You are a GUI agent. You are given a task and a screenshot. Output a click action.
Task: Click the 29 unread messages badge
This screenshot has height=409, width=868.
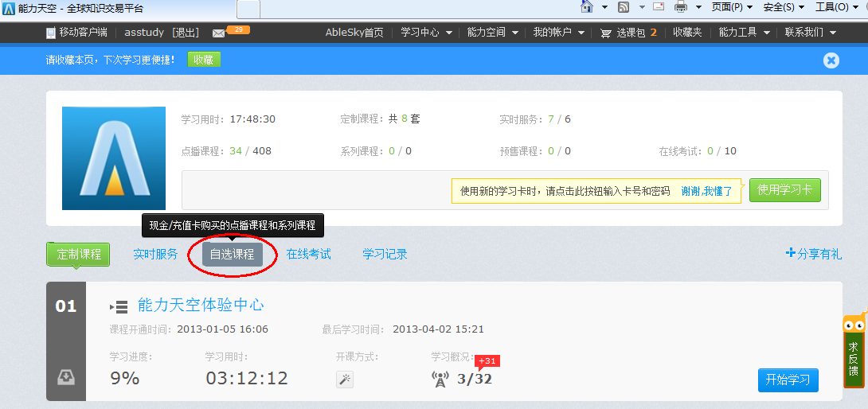pyautogui.click(x=239, y=29)
